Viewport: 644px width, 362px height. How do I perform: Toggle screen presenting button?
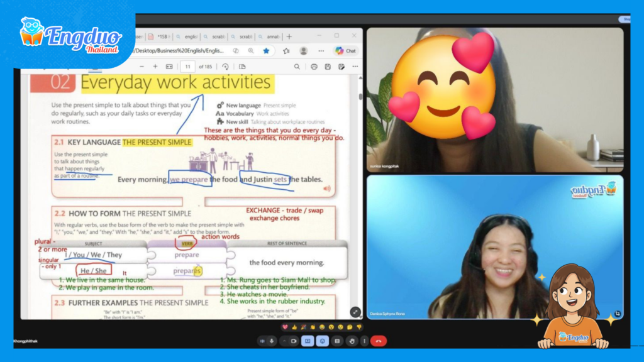(x=308, y=341)
